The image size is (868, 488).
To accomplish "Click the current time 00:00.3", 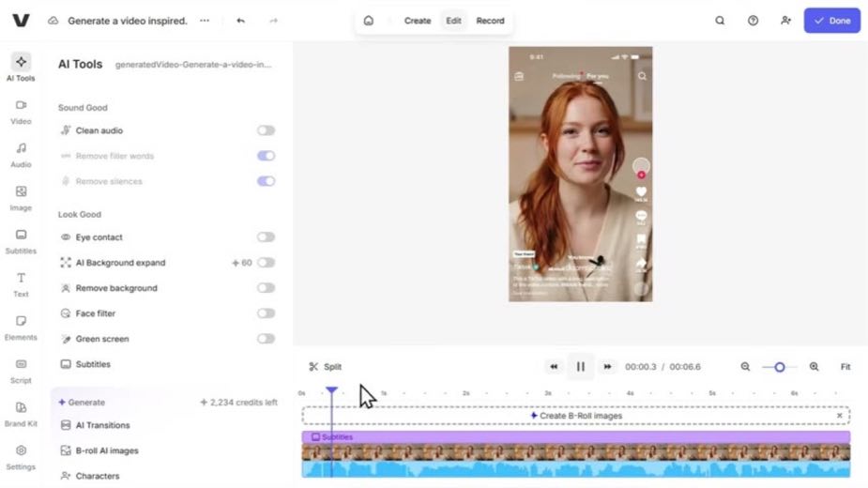I will (x=641, y=367).
